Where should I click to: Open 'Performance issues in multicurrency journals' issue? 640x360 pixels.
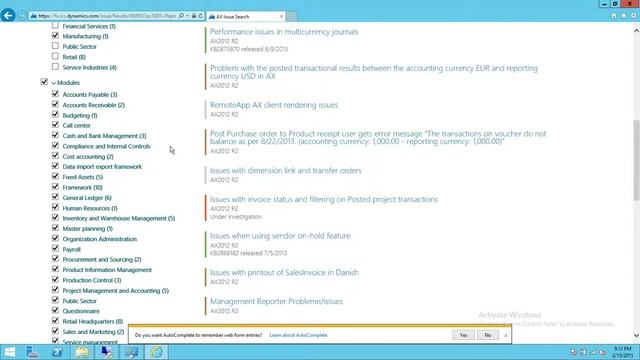tap(284, 32)
